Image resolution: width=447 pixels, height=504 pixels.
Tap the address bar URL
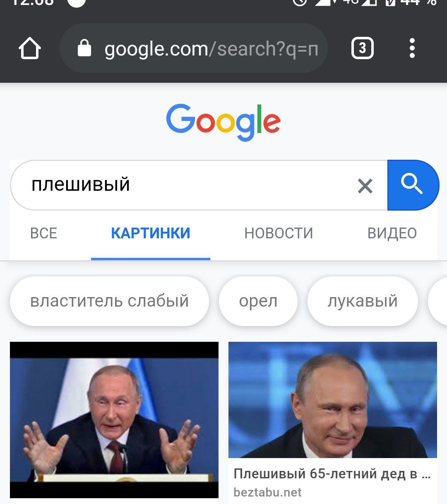point(211,49)
